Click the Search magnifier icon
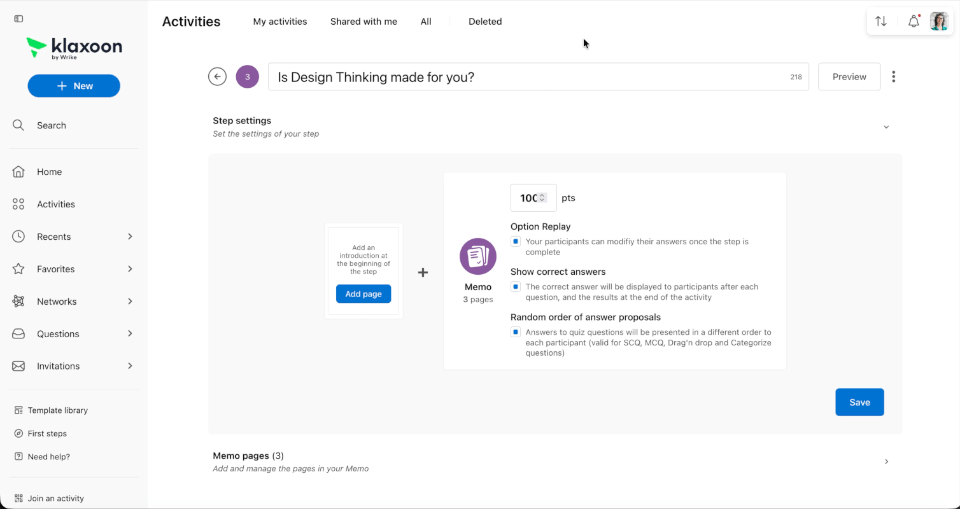Viewport: 960px width, 509px height. point(18,125)
